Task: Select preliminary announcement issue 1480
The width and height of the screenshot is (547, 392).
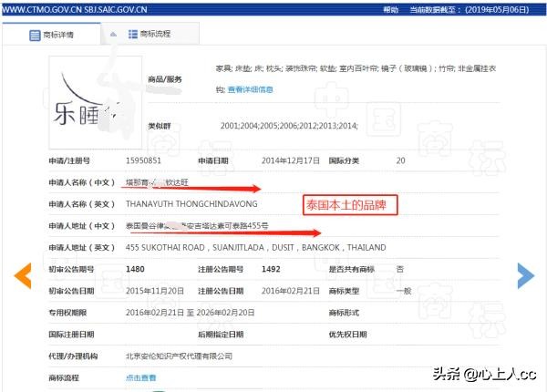Action: (135, 269)
